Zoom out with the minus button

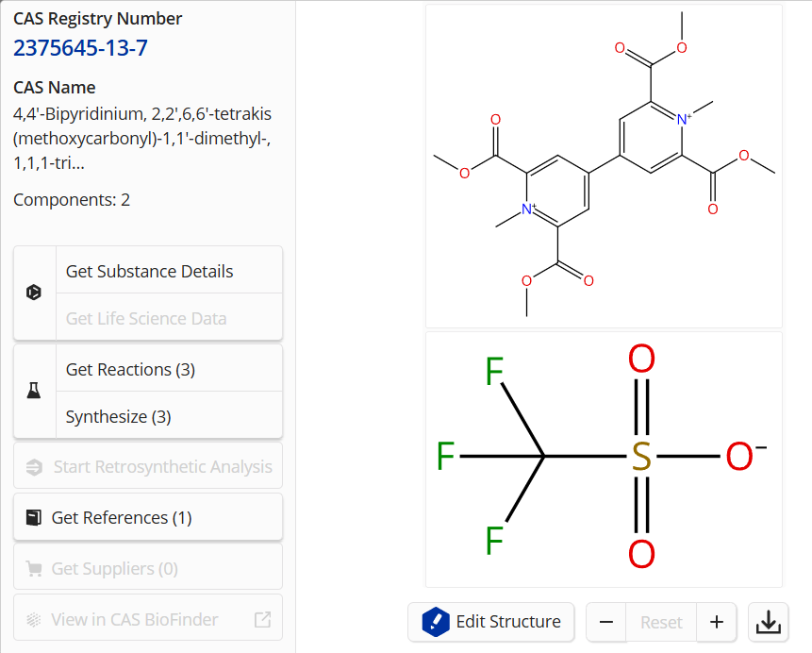point(606,622)
